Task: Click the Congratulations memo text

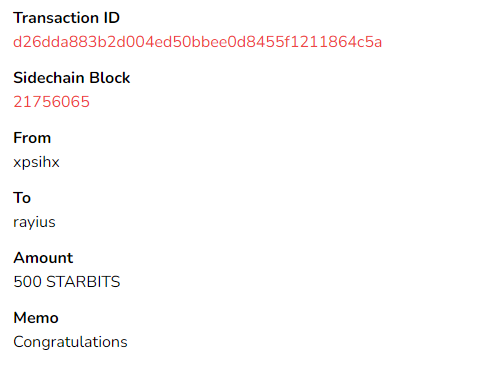Action: pyautogui.click(x=70, y=342)
